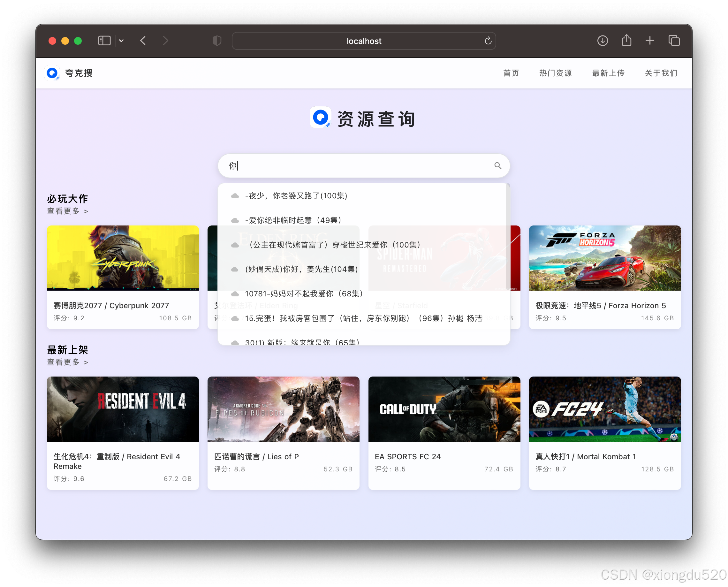Click cloud icon beside -夜少 suggestion
728x587 pixels.
(x=235, y=196)
